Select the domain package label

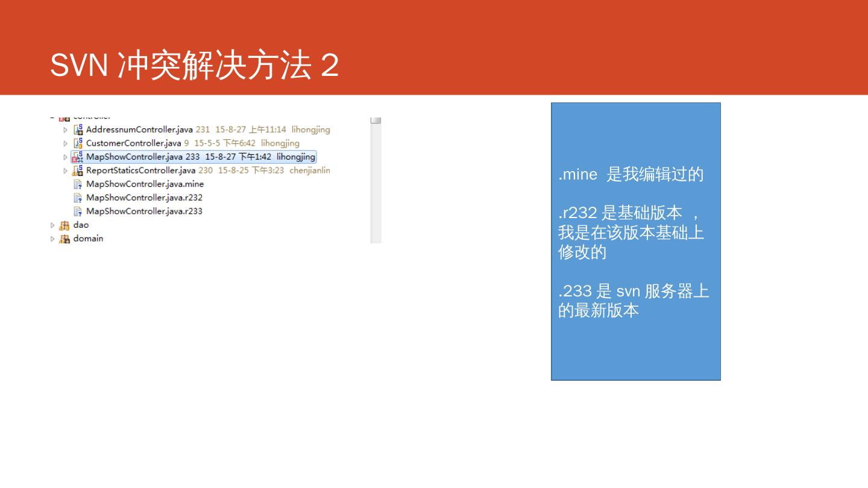click(88, 239)
